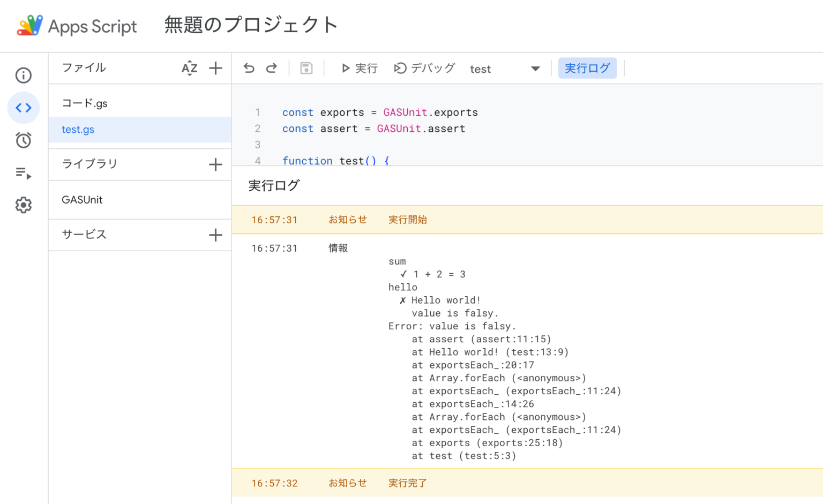The width and height of the screenshot is (823, 504).
Task: Rename the 無題のプロジェクト project title
Action: (250, 25)
